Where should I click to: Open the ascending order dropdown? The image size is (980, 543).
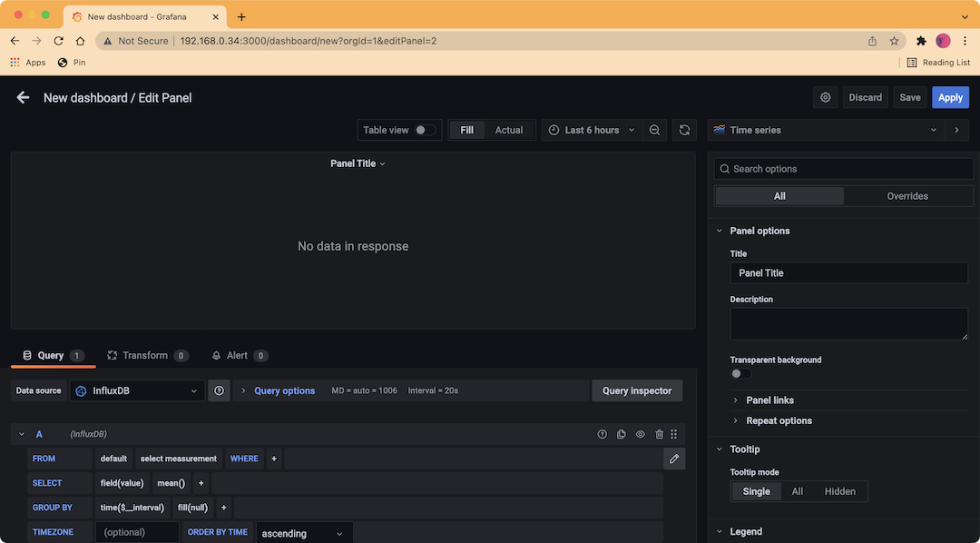tap(304, 533)
